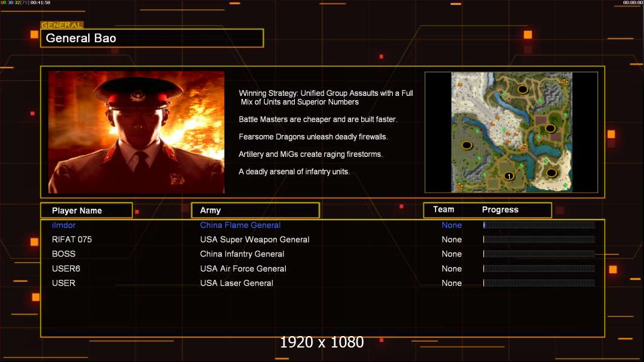Viewport: 644px width, 362px height.
Task: Click China Infantry General entry
Action: click(242, 254)
